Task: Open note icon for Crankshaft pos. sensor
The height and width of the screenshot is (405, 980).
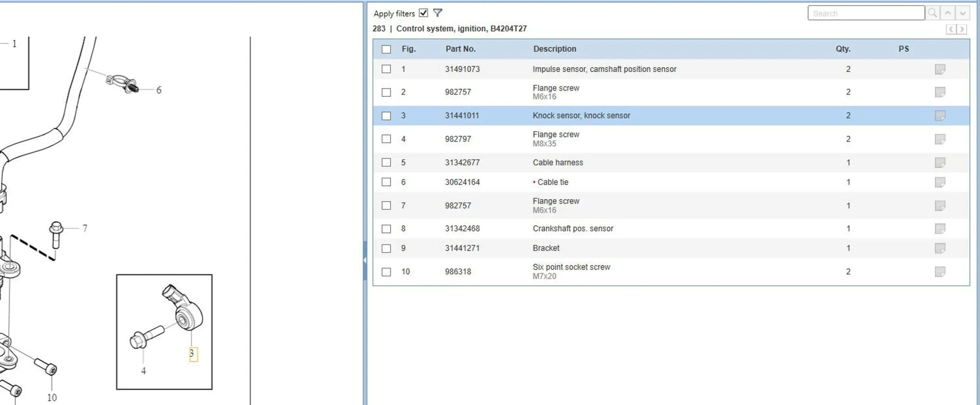Action: 940,228
